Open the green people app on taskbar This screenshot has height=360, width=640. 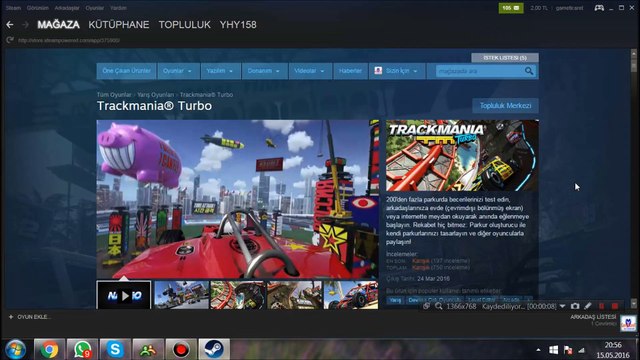coord(148,349)
